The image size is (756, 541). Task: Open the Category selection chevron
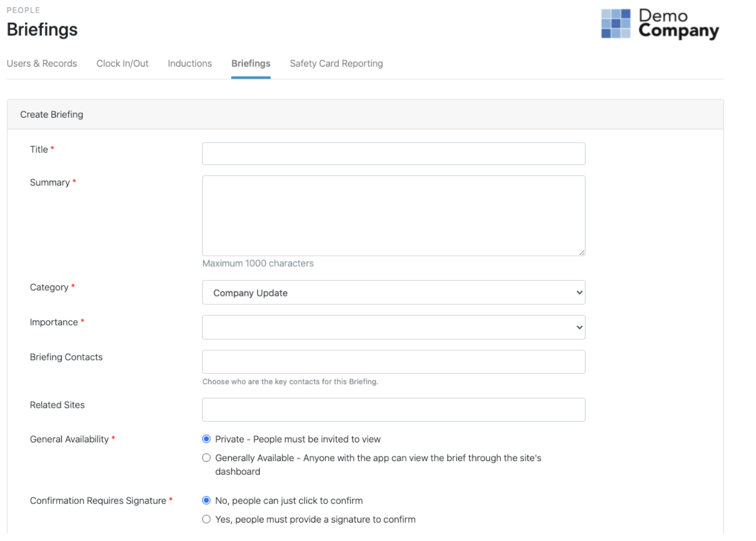tap(578, 292)
